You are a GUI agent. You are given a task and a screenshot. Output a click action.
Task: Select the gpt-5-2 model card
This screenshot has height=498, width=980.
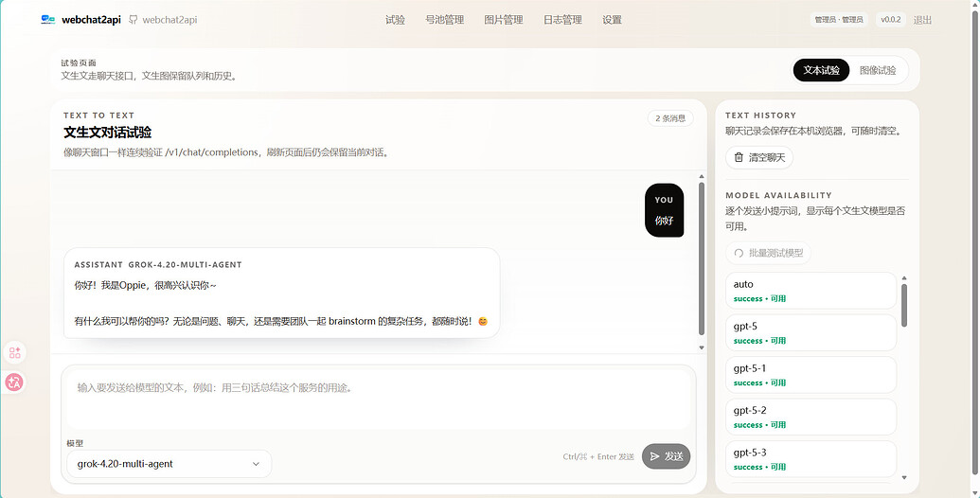[x=811, y=417]
